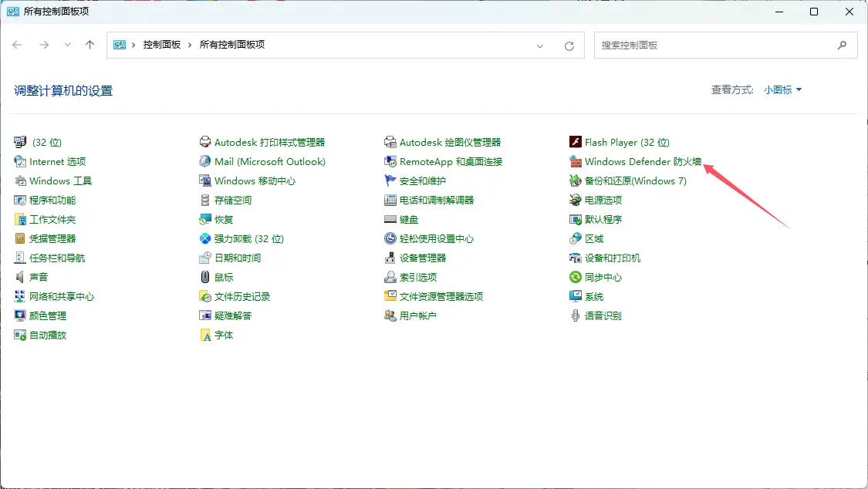
Task: Click the 声音 speaker icon
Action: (20, 277)
